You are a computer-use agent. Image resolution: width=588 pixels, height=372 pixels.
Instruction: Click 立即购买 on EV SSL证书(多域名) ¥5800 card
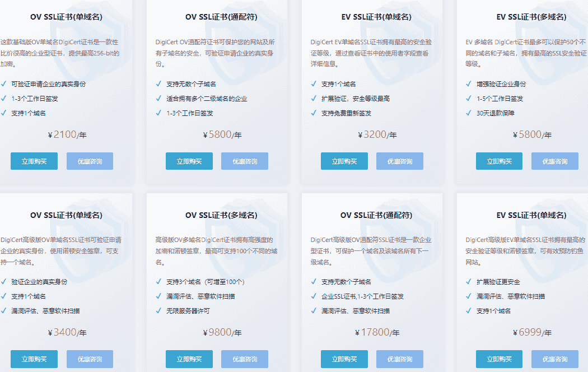[499, 161]
